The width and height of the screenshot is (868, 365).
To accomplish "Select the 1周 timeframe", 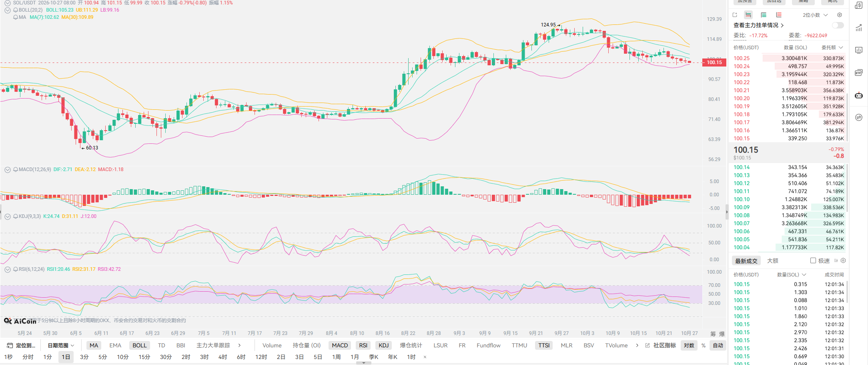I will (x=337, y=357).
